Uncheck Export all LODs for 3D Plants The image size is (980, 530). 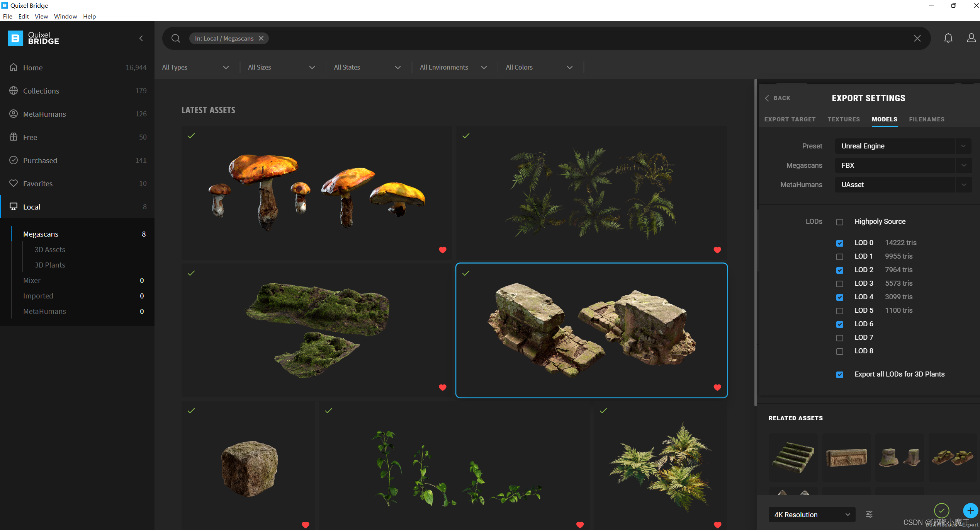(840, 375)
